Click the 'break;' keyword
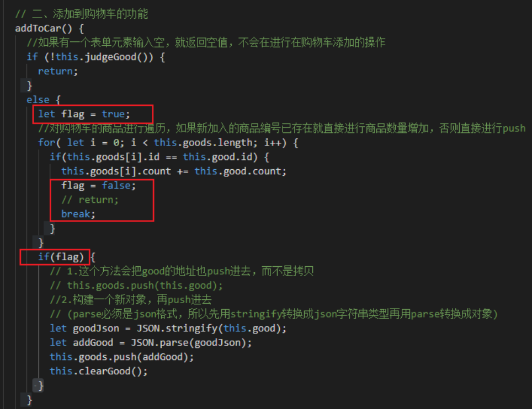The width and height of the screenshot is (532, 409). 78,214
